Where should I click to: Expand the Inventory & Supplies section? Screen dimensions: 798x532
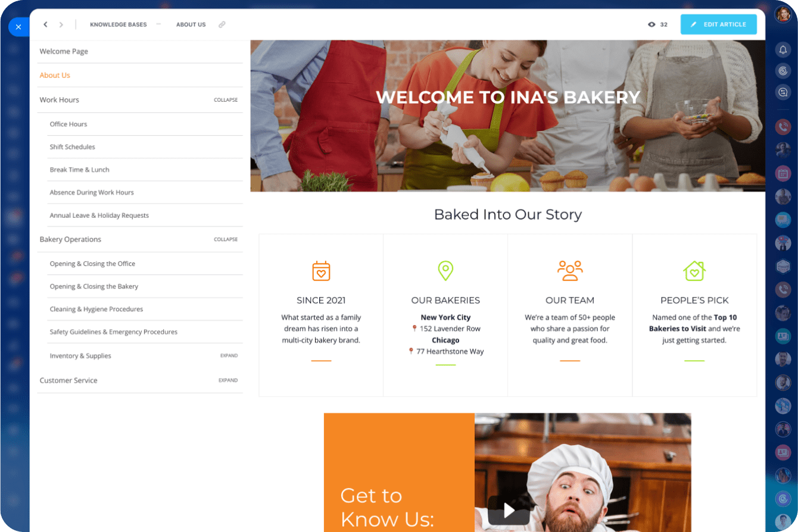[x=229, y=356]
